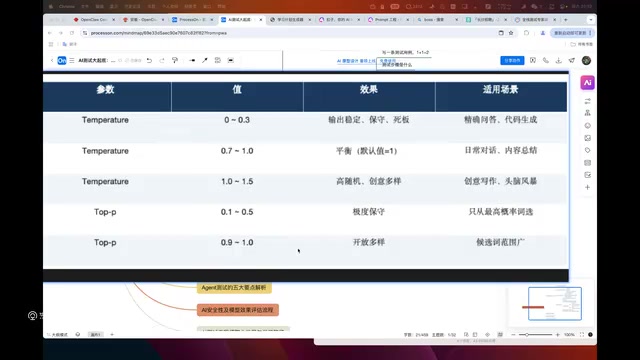
Task: Switch to outline mode at bottom left
Action: pyautogui.click(x=57, y=335)
